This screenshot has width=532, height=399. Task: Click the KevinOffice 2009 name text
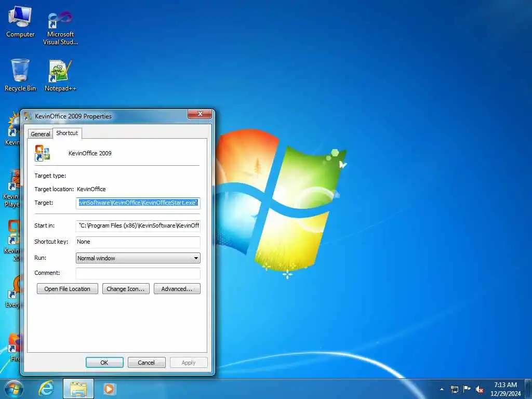(90, 153)
